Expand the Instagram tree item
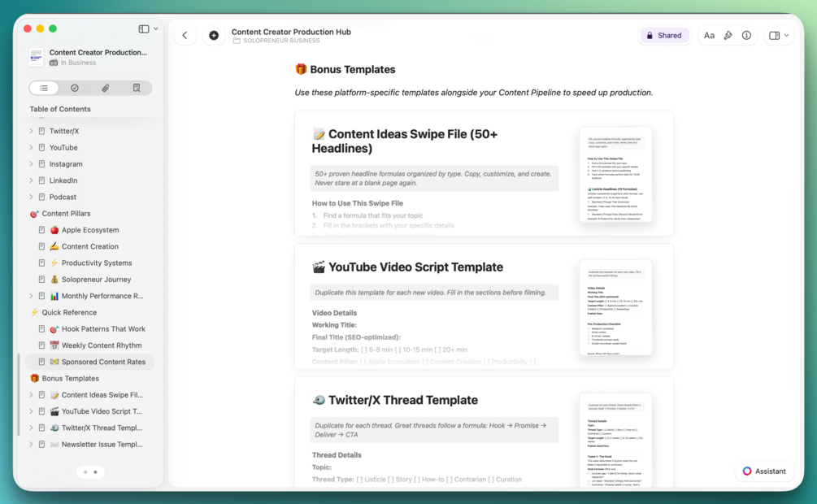 pos(31,164)
